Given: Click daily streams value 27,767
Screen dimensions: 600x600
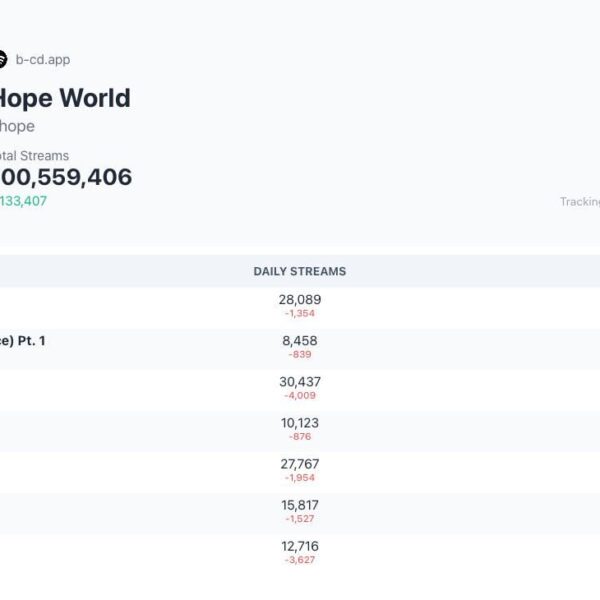Looking at the screenshot, I should click(x=300, y=464).
